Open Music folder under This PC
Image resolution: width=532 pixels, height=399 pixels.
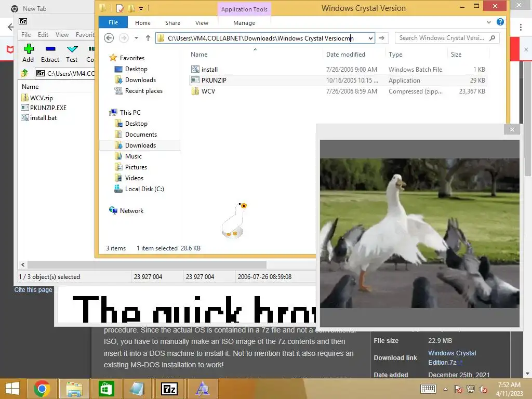[128, 156]
